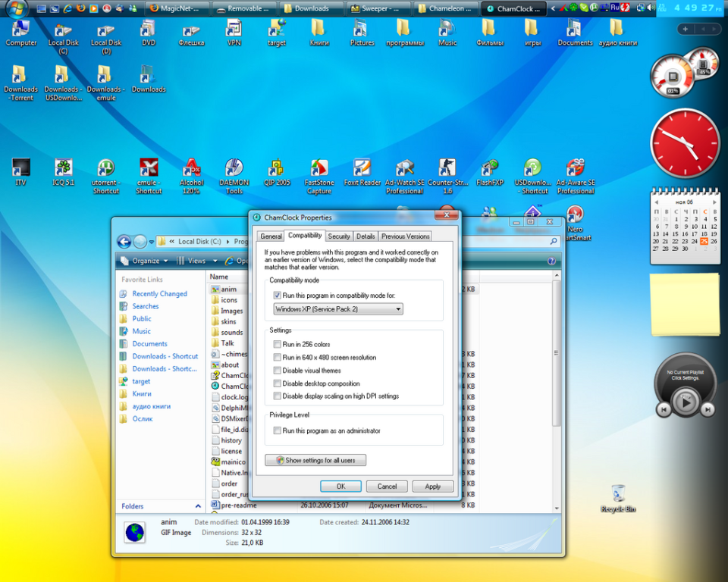This screenshot has width=728, height=582.
Task: Go to next month in calendar gadget
Action: [714, 202]
